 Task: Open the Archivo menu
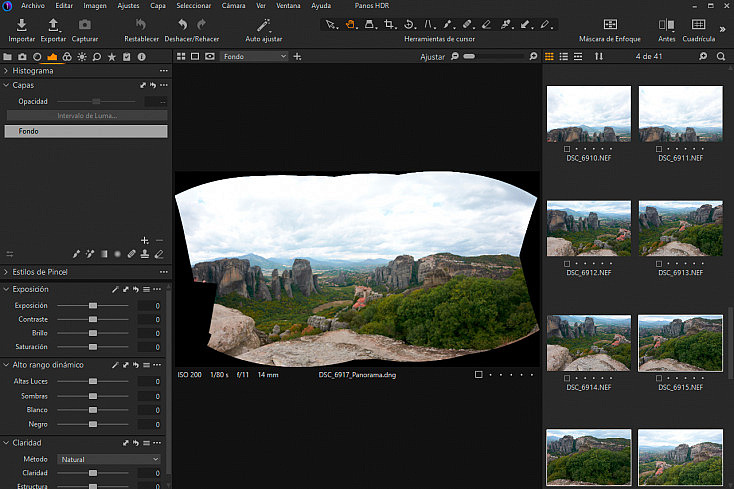coord(33,6)
